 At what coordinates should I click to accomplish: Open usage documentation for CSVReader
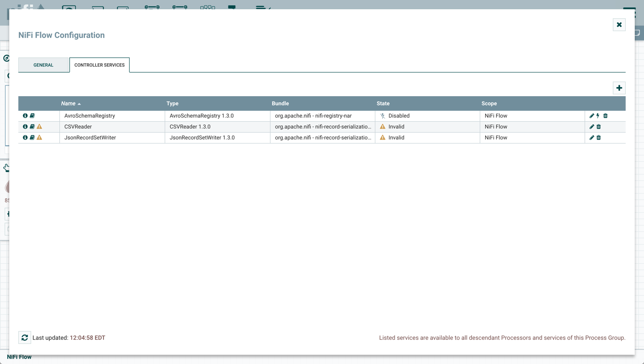tap(32, 127)
